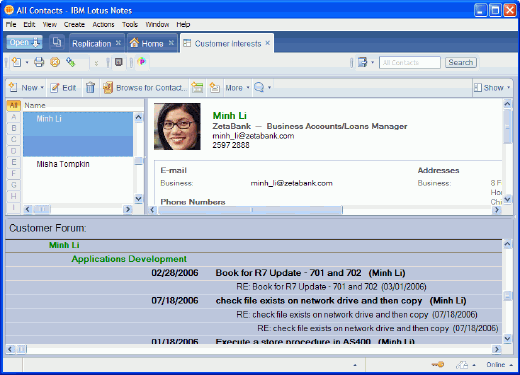Screen dimensions: 520x375
Task: Click contact details horizontal scrollbar thumb
Action: click(x=250, y=210)
